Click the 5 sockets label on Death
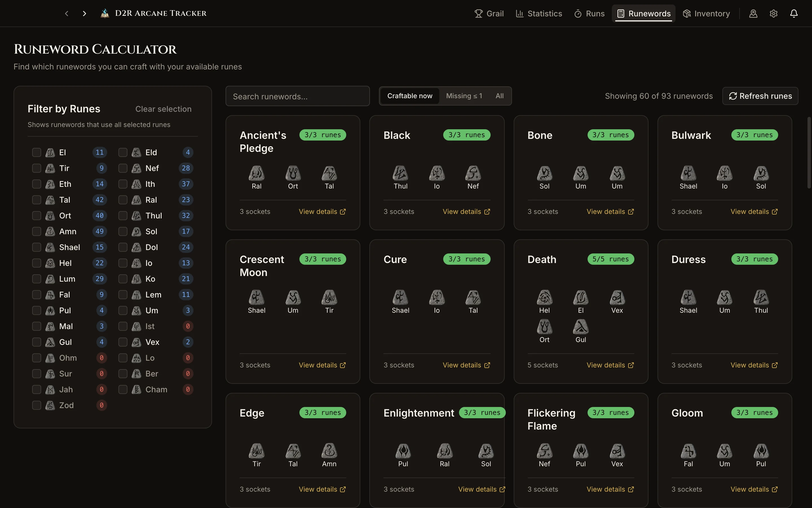The height and width of the screenshot is (508, 812). [x=542, y=365]
